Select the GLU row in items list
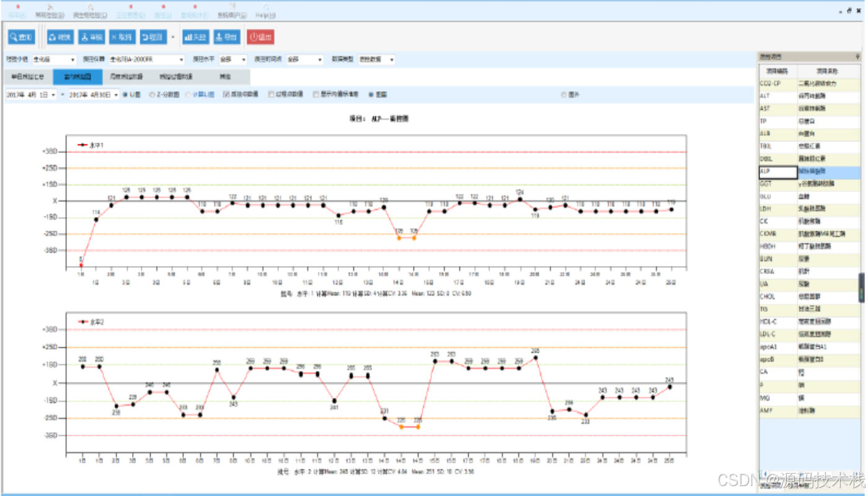This screenshot has width=868, height=496. pos(810,197)
